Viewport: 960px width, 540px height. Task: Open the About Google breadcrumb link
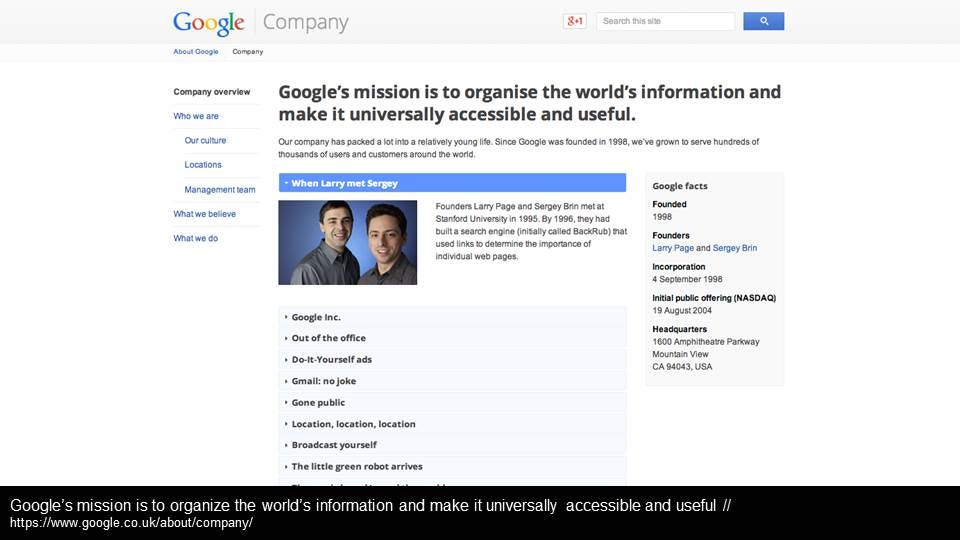pyautogui.click(x=196, y=51)
